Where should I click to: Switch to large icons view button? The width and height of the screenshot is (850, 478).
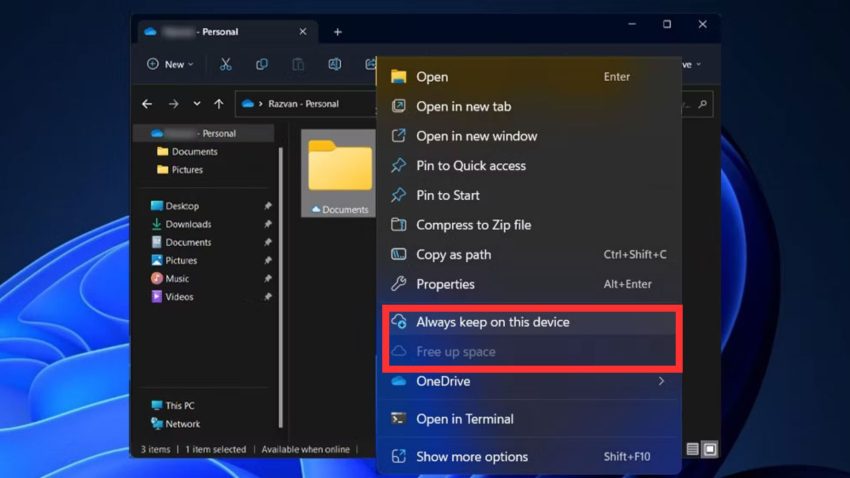point(710,449)
